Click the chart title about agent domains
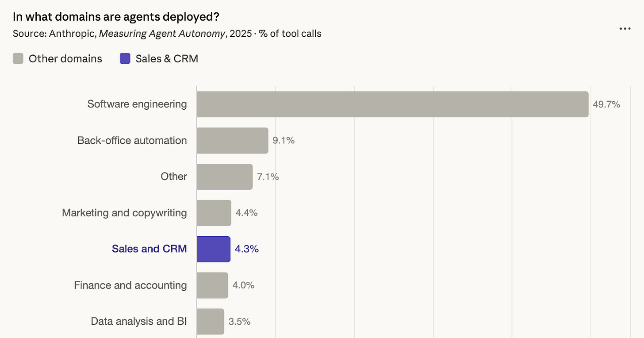 point(116,16)
